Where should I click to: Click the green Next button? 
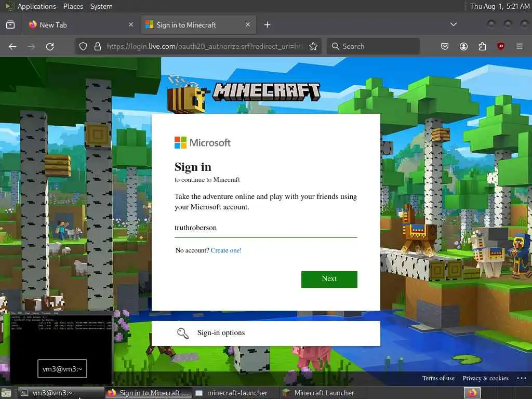329,279
